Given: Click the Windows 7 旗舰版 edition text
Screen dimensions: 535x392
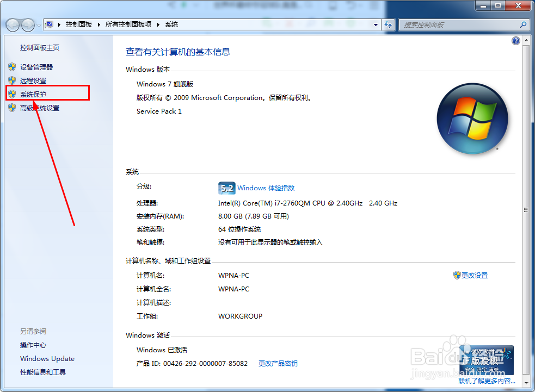Looking at the screenshot, I should 165,84.
